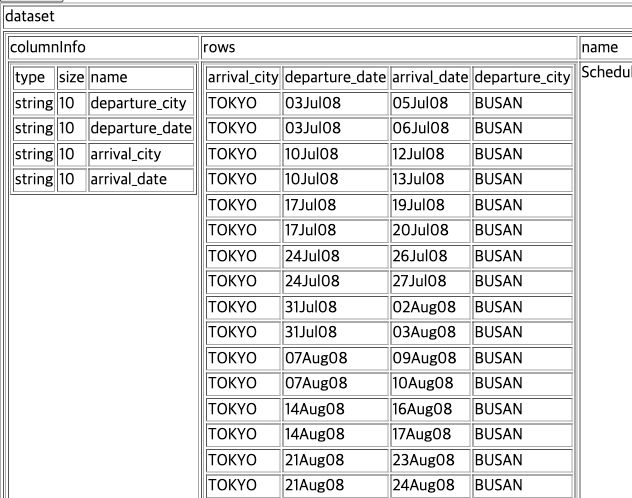Click the 'departure_date' column header in rows
The image size is (632, 498).
335,78
